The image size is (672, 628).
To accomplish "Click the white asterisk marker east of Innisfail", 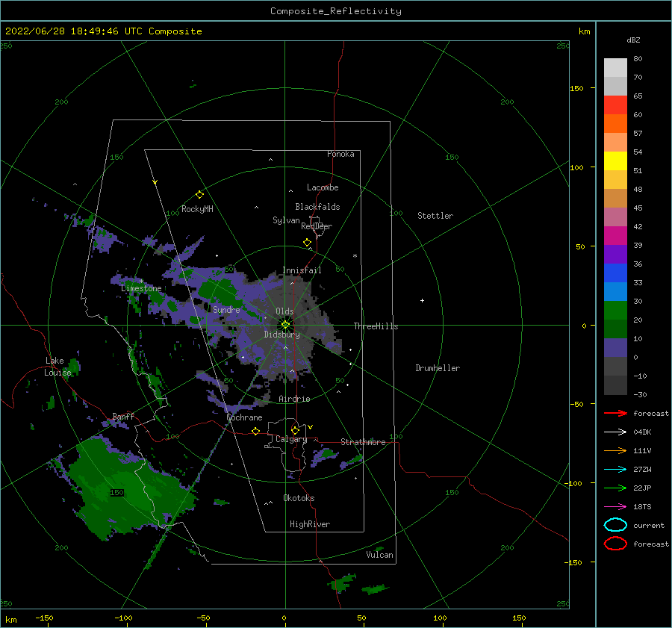I will 355,256.
